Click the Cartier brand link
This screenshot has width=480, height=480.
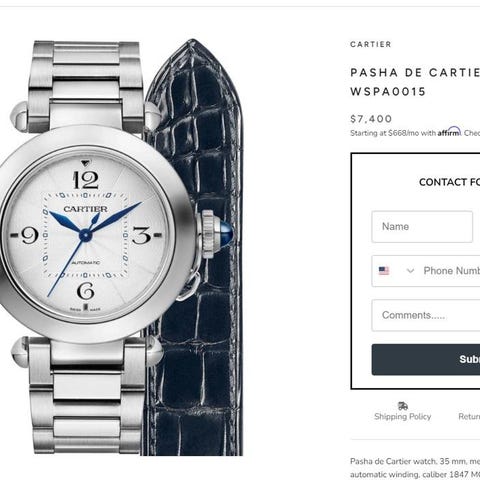[x=371, y=44]
